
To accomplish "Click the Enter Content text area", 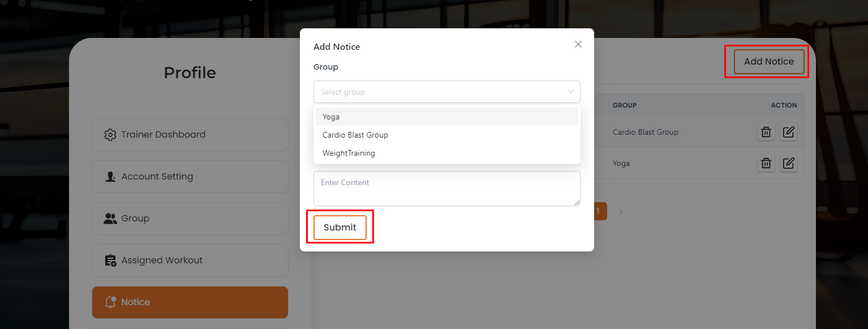I will 446,189.
